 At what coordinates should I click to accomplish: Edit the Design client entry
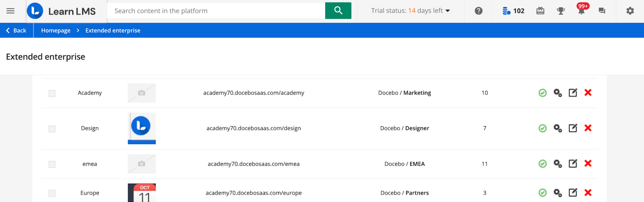click(573, 128)
